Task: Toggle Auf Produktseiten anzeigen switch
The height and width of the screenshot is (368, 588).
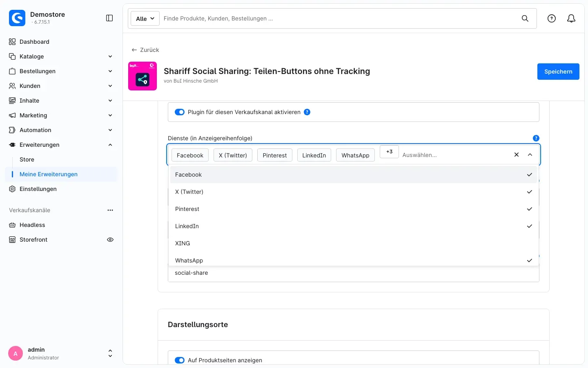Action: tap(180, 360)
